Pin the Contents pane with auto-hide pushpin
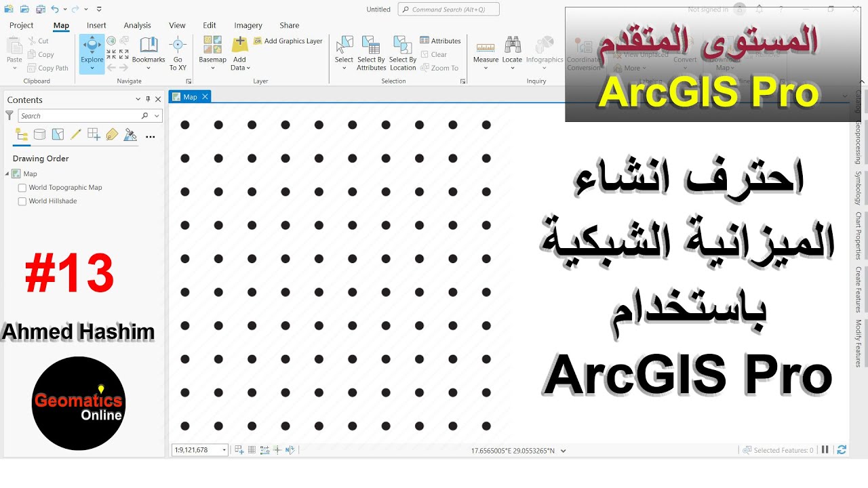The image size is (868, 488). click(x=149, y=100)
